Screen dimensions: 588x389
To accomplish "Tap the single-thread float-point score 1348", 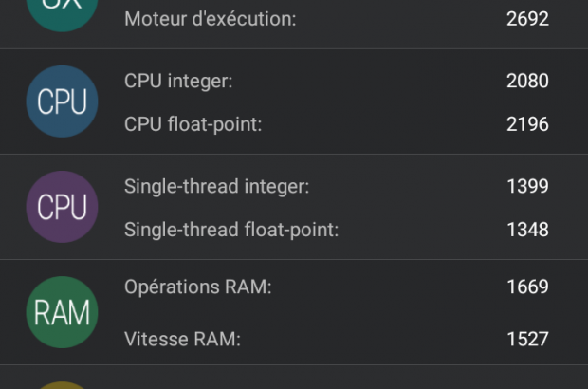I will click(x=527, y=230).
